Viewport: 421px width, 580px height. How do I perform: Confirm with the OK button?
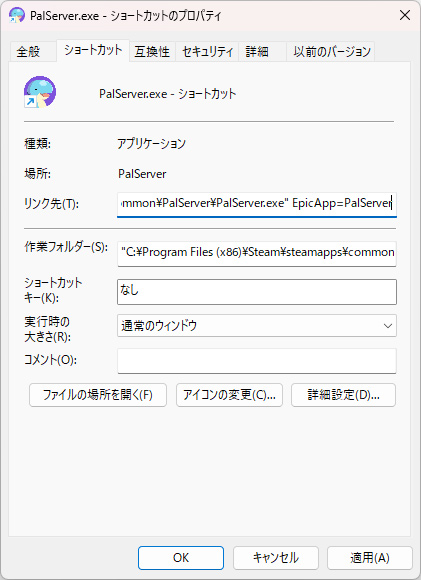[181, 558]
